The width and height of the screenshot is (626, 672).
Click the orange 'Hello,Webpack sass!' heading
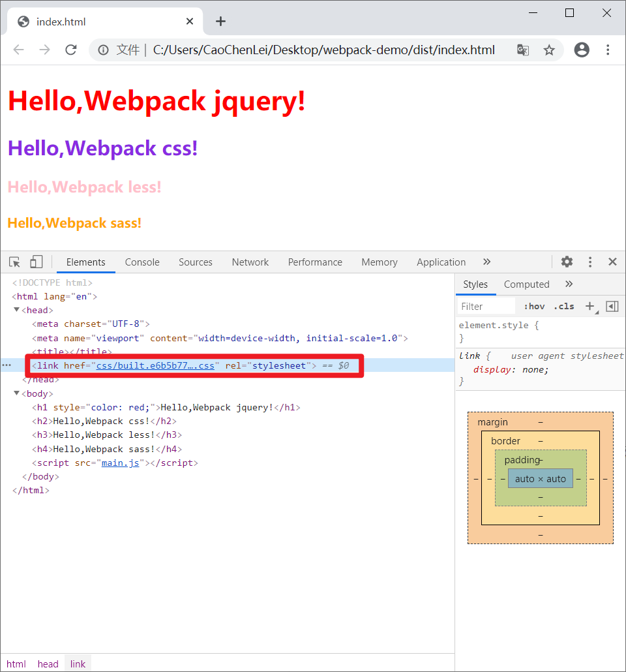coord(74,223)
